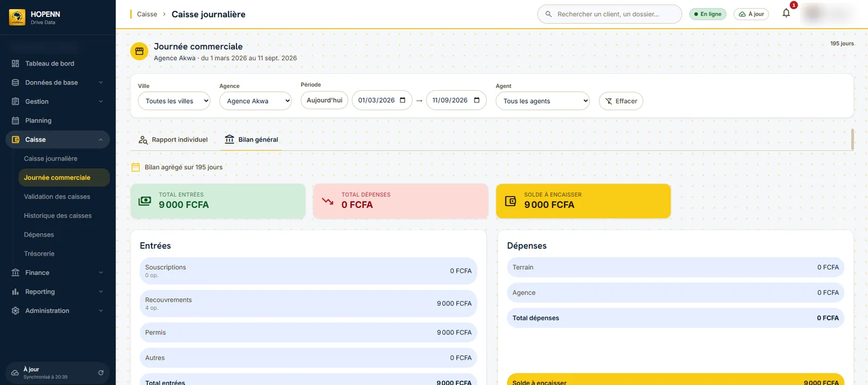Expand the Reporting menu

(x=101, y=292)
